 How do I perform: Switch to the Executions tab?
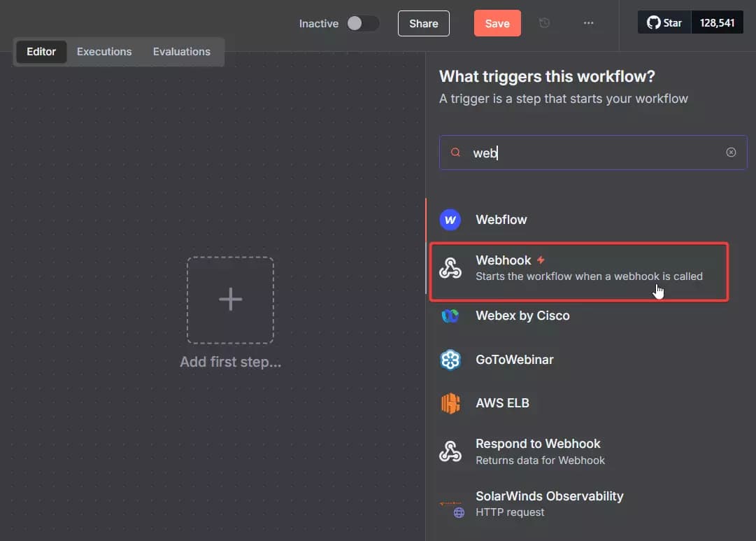click(x=104, y=51)
